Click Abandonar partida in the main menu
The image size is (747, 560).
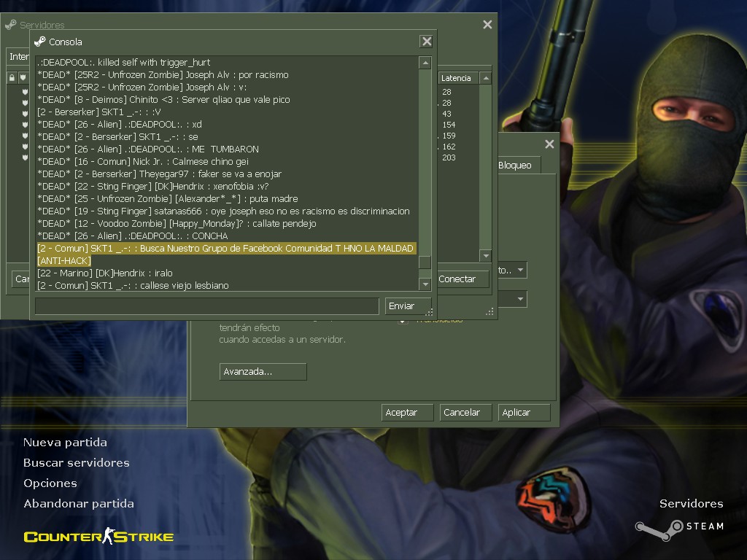point(79,504)
